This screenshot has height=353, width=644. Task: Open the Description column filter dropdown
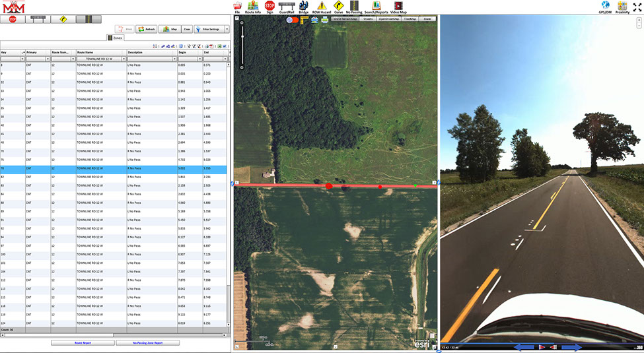click(174, 59)
